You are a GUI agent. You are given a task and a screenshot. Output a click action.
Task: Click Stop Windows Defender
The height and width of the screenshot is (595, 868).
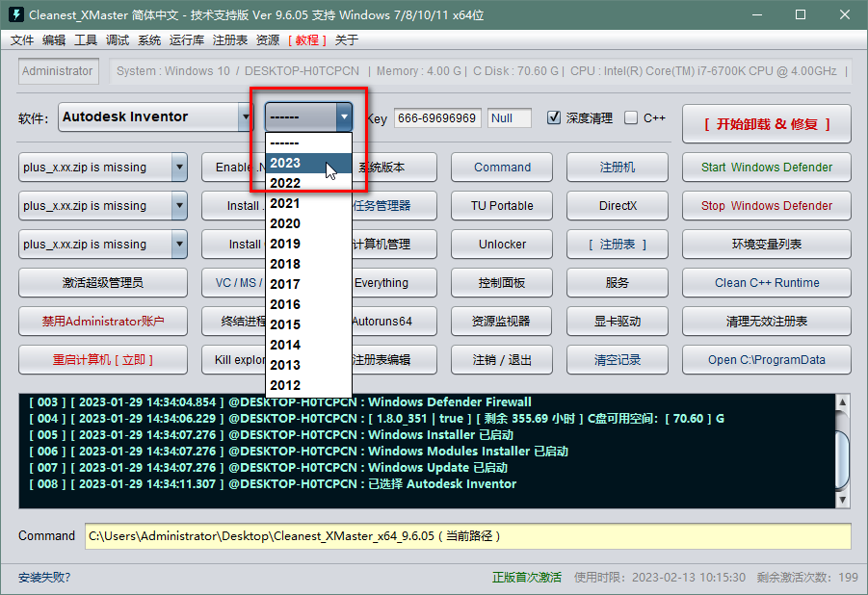click(x=766, y=206)
